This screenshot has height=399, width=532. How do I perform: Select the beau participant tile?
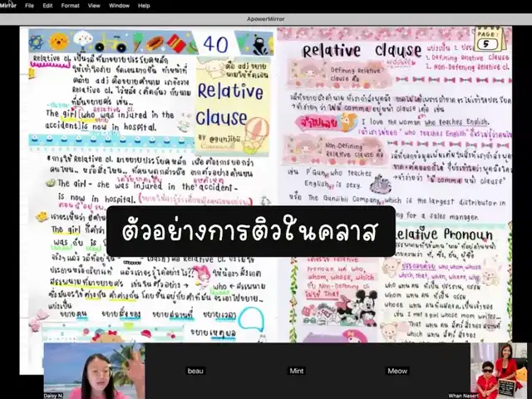(195, 371)
